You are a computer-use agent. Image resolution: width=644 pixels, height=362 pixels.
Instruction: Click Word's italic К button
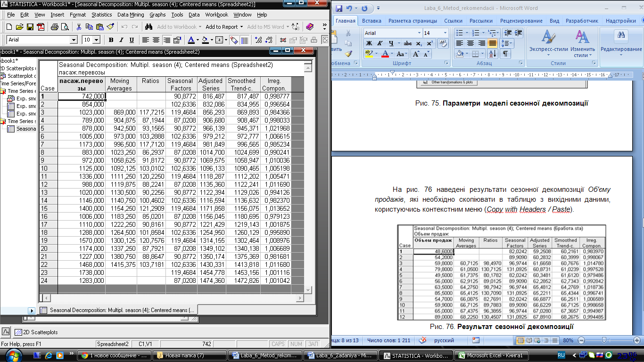click(380, 43)
